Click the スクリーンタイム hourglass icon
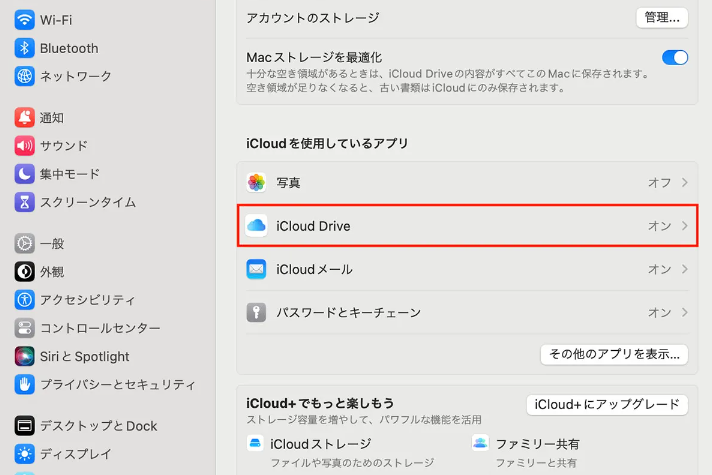Viewport: 712px width, 475px height. (24, 202)
